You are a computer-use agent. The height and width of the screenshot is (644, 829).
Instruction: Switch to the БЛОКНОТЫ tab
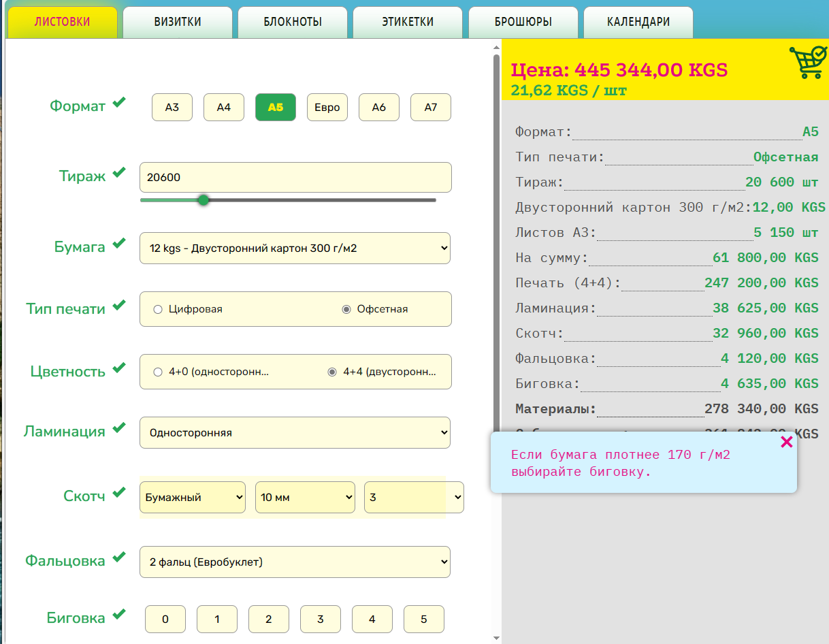pyautogui.click(x=293, y=22)
